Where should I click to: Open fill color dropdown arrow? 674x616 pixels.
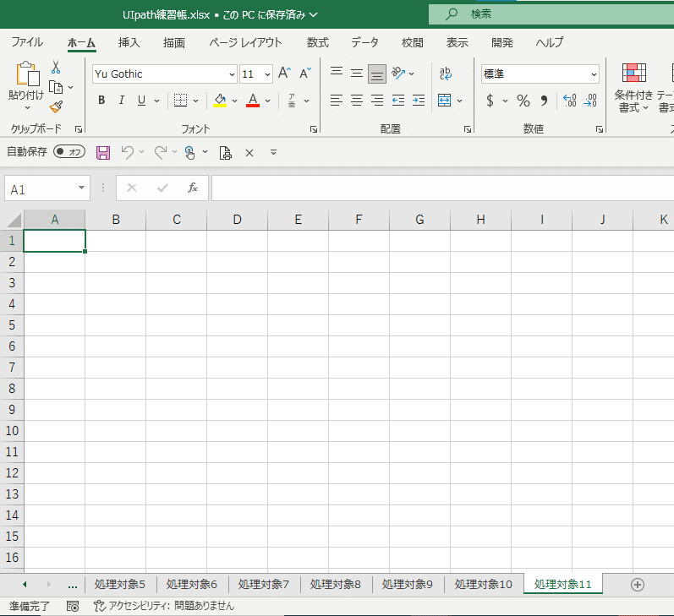pos(235,101)
